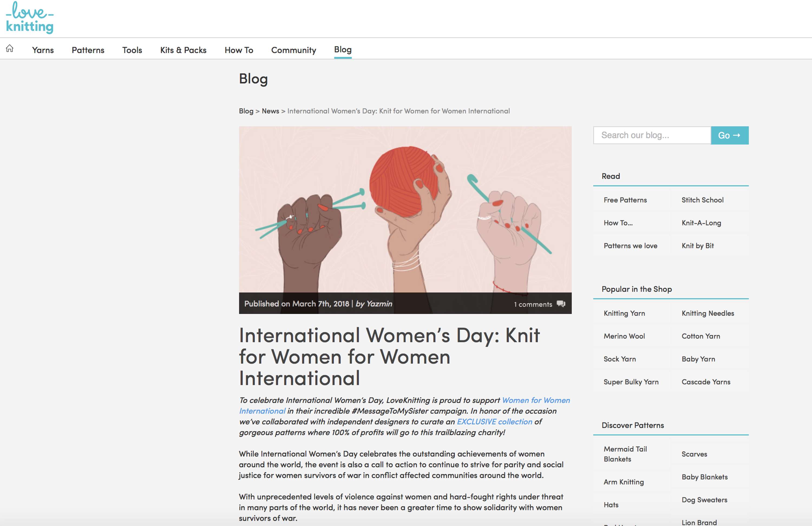Open Baby Yarn shop link
Image resolution: width=812 pixels, height=526 pixels.
tap(698, 359)
